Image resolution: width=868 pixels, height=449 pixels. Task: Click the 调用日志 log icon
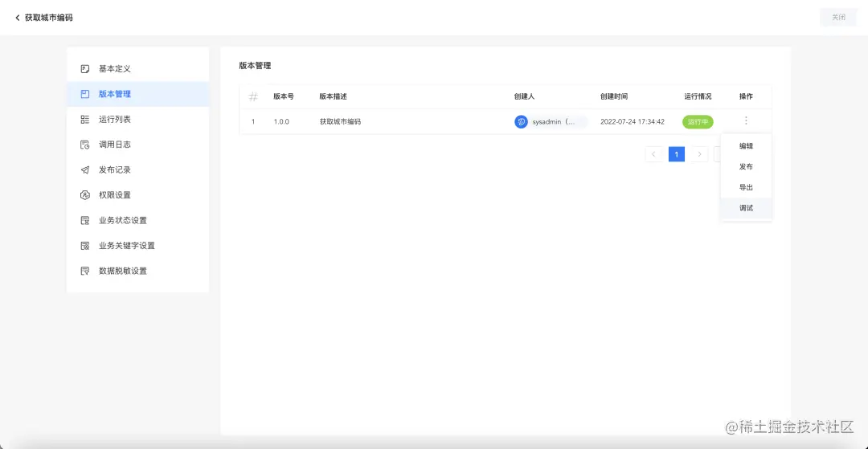(x=84, y=145)
